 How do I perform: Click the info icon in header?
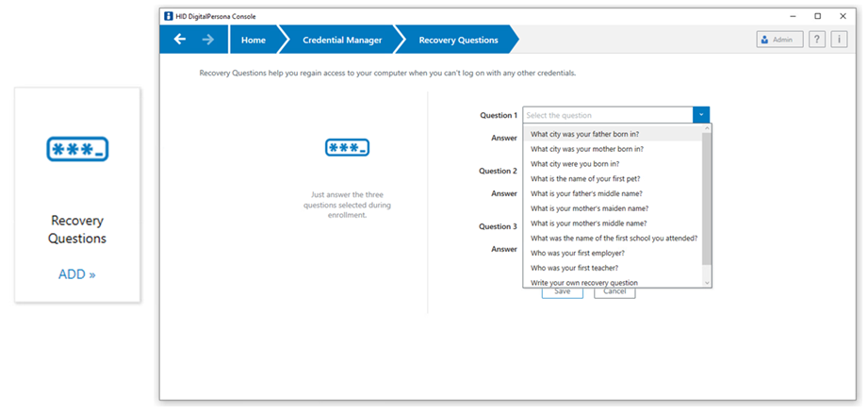click(x=839, y=40)
